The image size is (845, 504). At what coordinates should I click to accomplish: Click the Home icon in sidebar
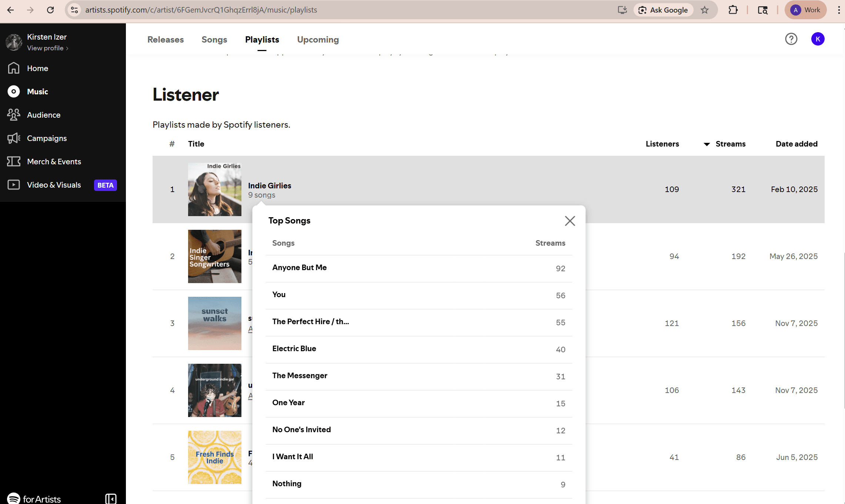[14, 68]
